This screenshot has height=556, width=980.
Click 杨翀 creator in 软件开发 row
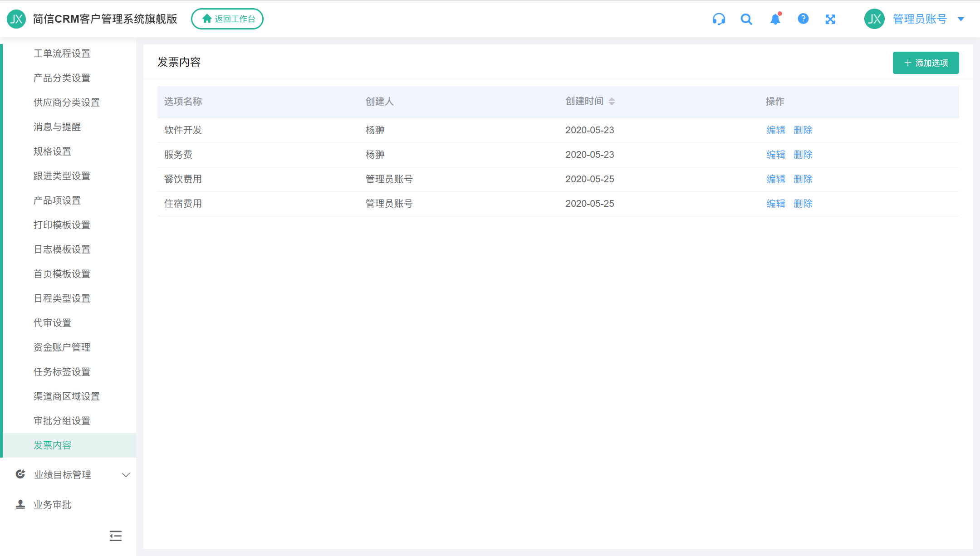(x=375, y=130)
